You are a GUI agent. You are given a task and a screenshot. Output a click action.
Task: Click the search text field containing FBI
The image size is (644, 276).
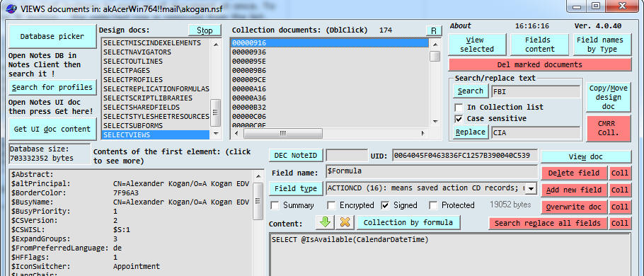pos(536,91)
